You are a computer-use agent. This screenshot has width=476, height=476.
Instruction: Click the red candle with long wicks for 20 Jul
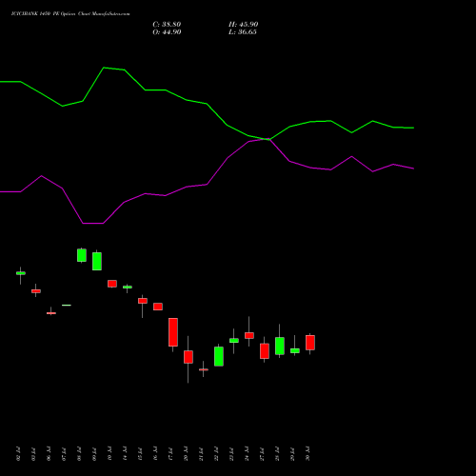188,357
